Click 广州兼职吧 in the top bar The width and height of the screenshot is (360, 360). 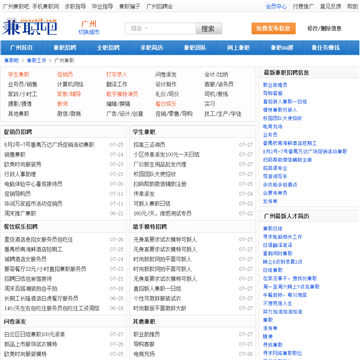tap(16, 6)
